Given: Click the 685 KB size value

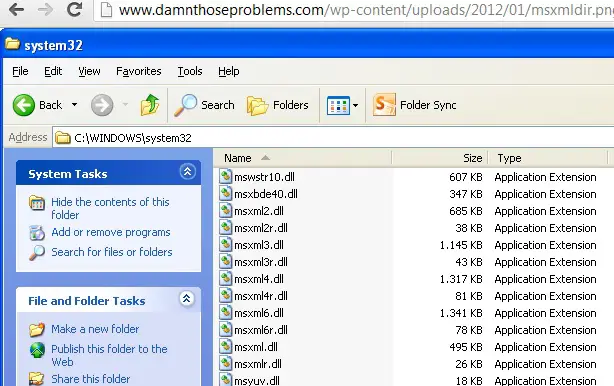Looking at the screenshot, I should (466, 211).
